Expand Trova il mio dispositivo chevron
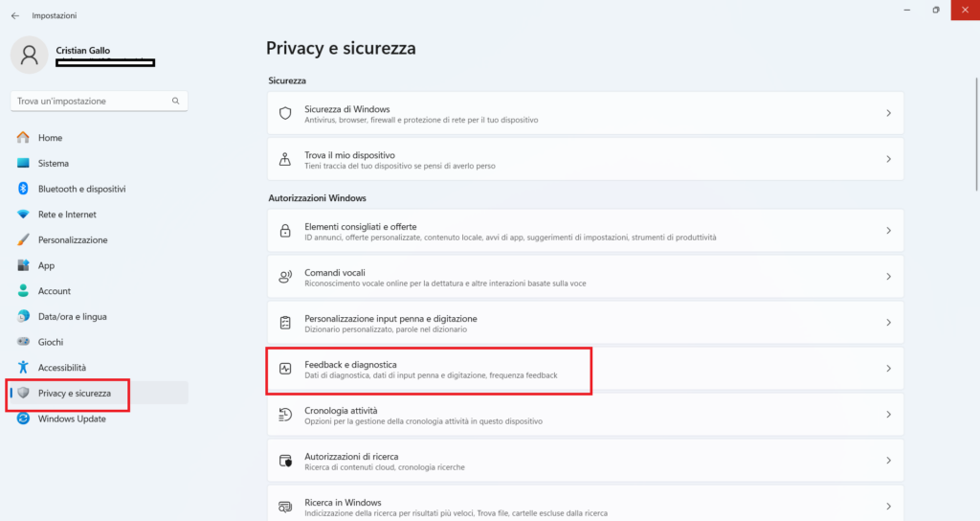This screenshot has width=980, height=521. (x=888, y=159)
